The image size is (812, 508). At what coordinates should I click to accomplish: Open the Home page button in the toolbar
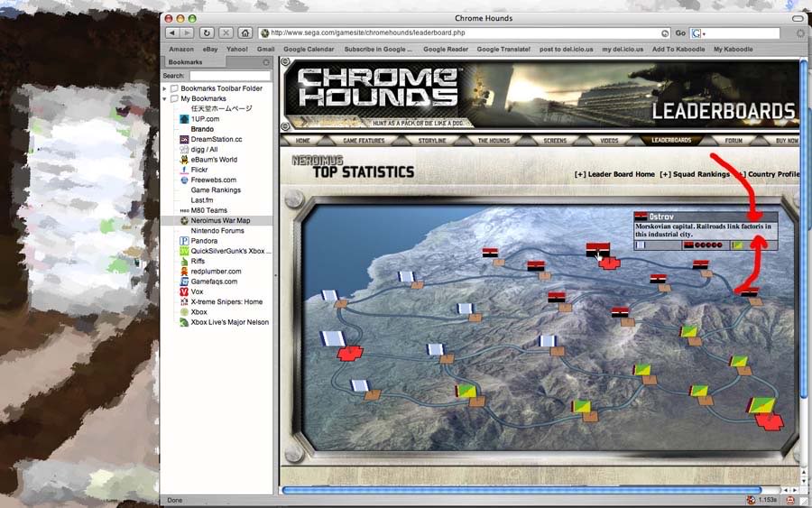pos(245,32)
